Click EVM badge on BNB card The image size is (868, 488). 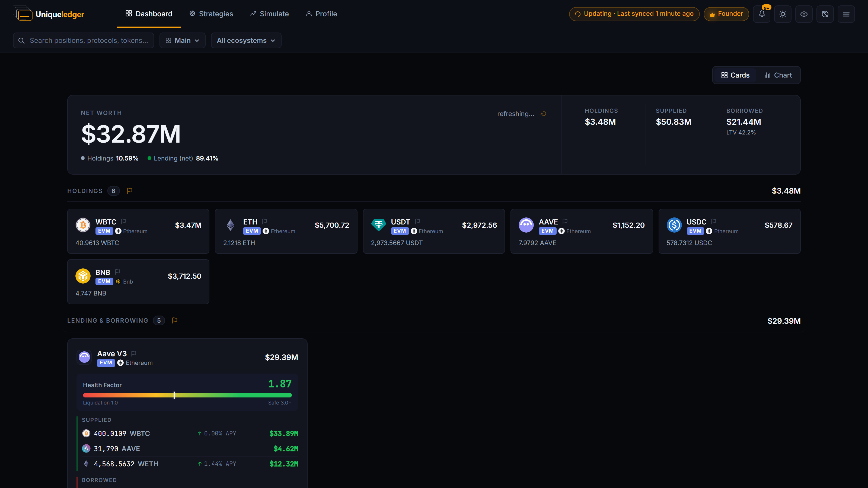coord(104,281)
